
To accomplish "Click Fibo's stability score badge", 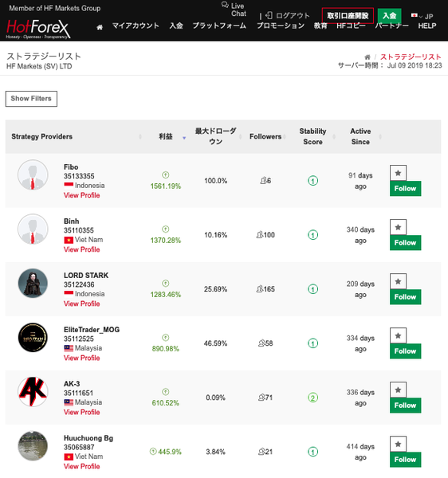I will point(312,181).
